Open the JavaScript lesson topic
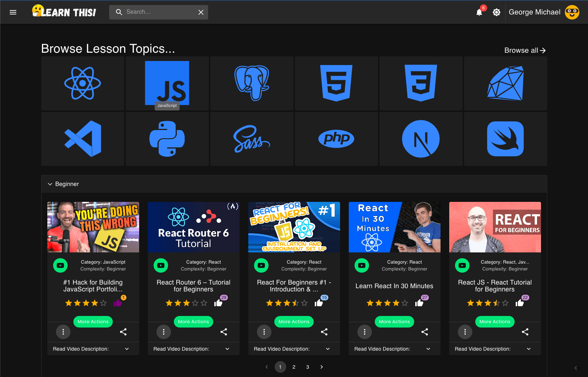Viewport: 588px width, 377px height. tap(167, 83)
